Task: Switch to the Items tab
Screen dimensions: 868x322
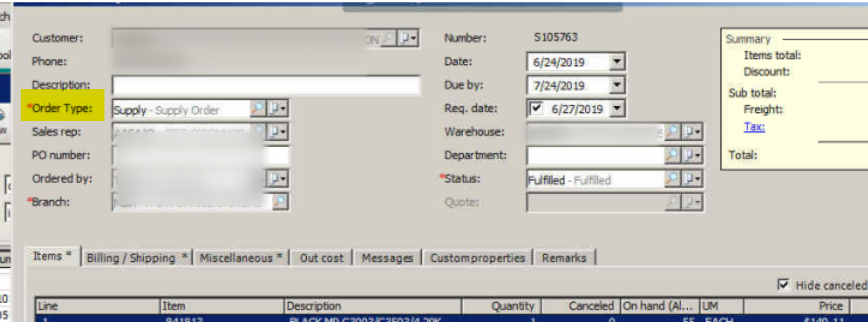Action: point(52,256)
